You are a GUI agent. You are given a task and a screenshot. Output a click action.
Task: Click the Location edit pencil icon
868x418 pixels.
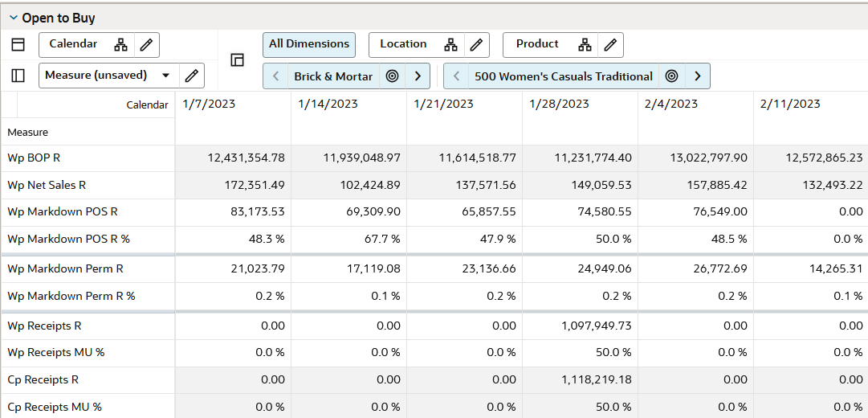click(475, 45)
